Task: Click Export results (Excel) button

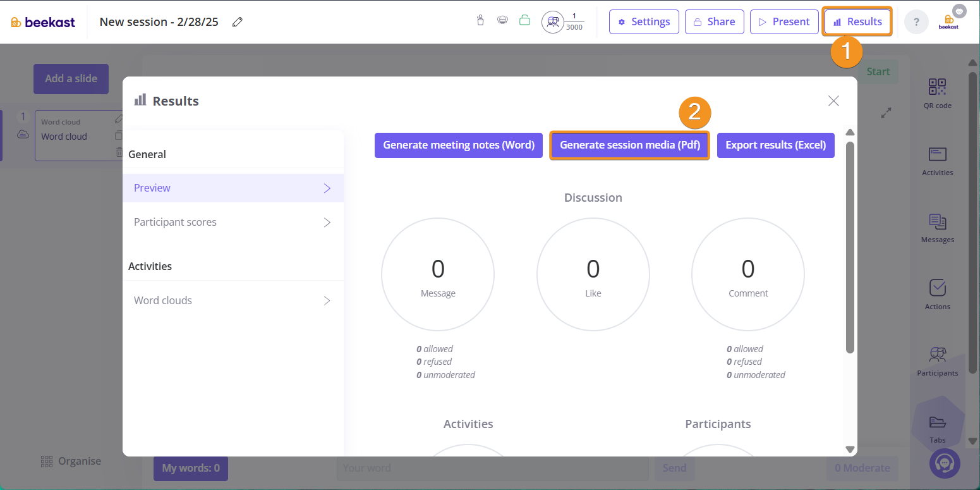Action: [775, 145]
